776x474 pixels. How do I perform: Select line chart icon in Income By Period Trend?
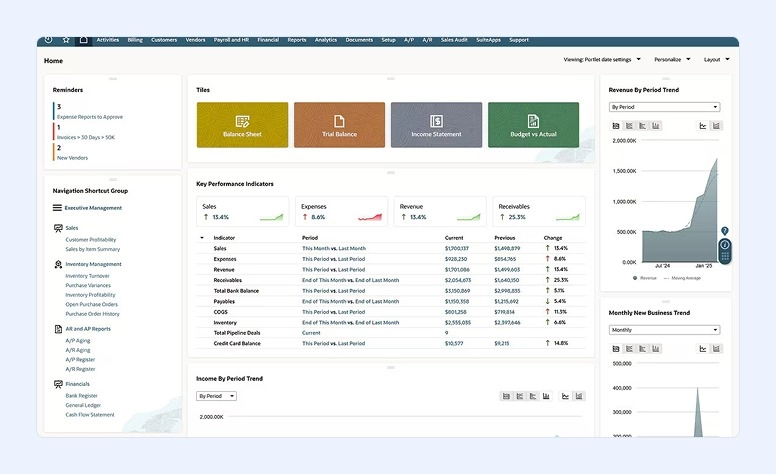click(x=565, y=396)
